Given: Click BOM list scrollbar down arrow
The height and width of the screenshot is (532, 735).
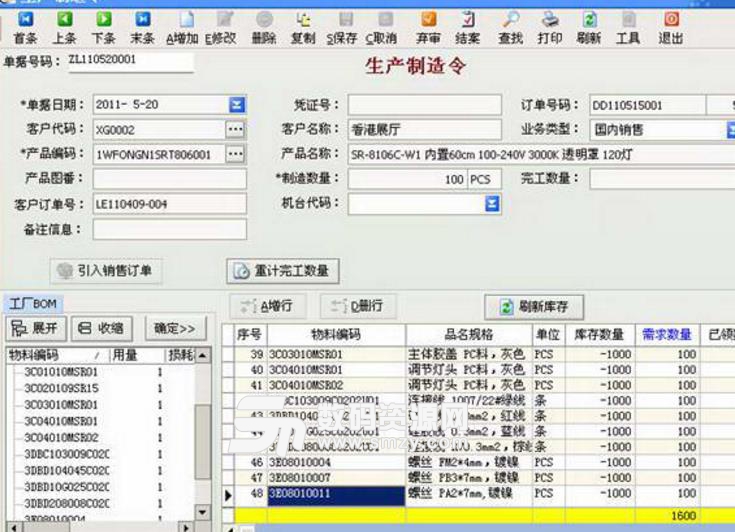Looking at the screenshot, I should (202, 512).
